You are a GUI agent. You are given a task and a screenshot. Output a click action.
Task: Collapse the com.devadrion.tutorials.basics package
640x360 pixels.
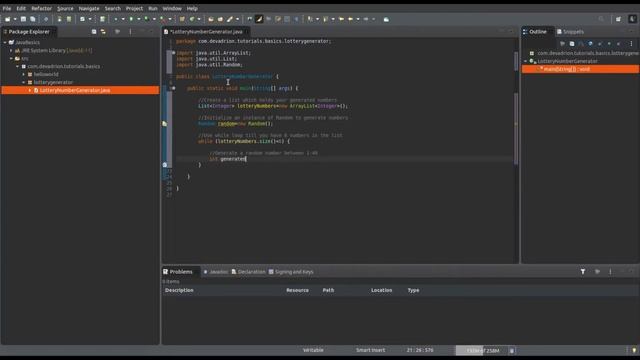tap(18, 66)
